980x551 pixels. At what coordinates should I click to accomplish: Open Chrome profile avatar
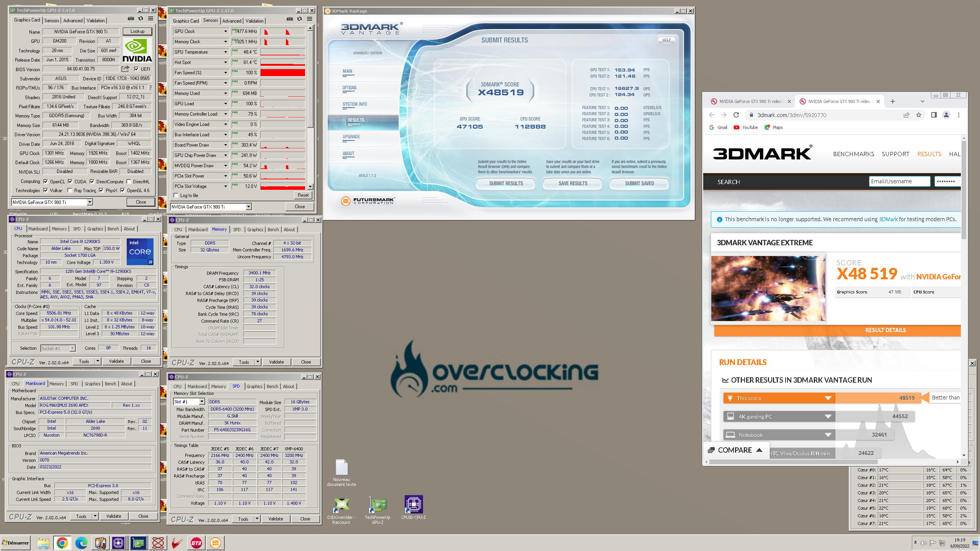point(946,115)
